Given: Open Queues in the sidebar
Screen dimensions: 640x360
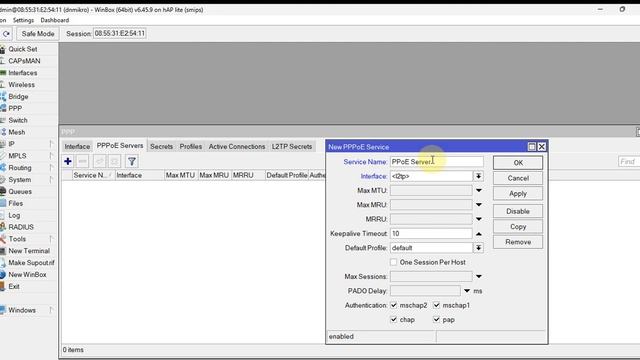Looking at the screenshot, I should point(20,191).
